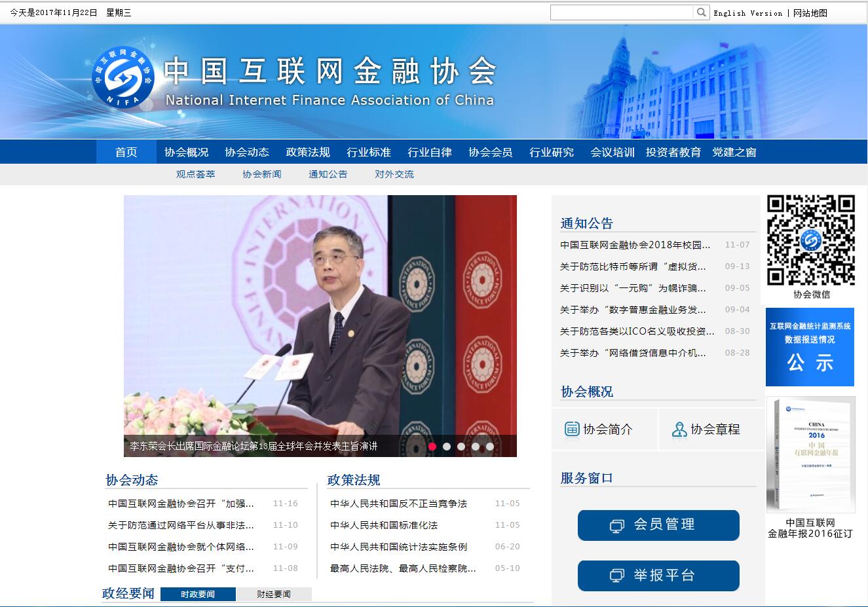Open the news item 中国互联网金融协会召开“支付...
This screenshot has width=868, height=607.
181,568
